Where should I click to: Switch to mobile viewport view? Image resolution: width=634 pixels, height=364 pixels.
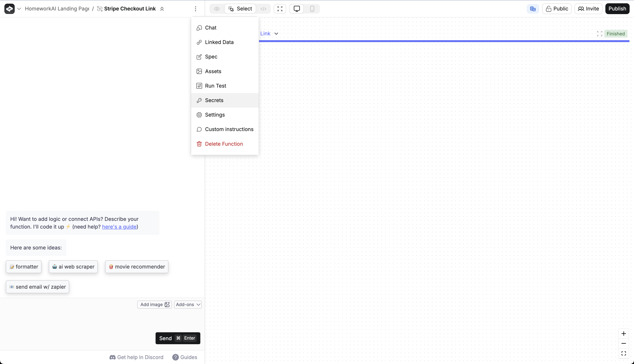coord(312,9)
